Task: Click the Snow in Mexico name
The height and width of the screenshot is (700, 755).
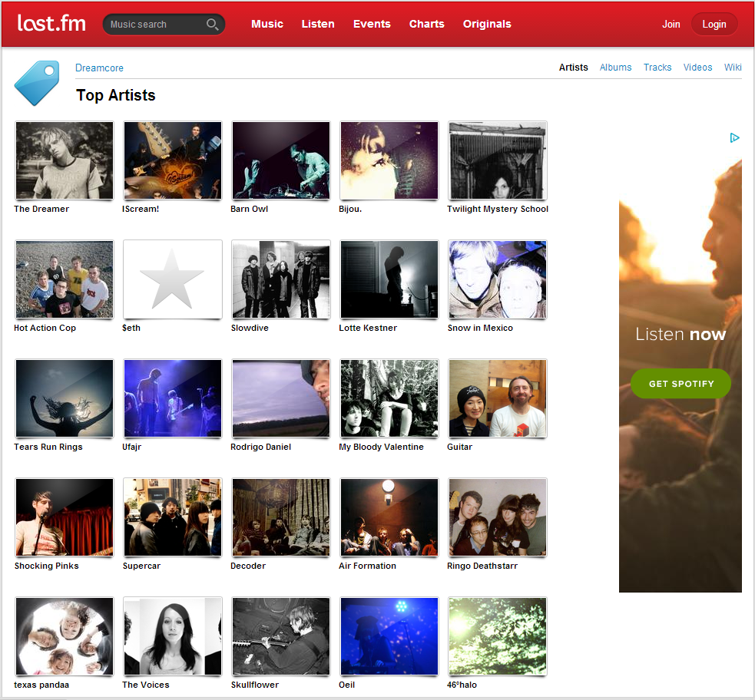Action: [480, 328]
